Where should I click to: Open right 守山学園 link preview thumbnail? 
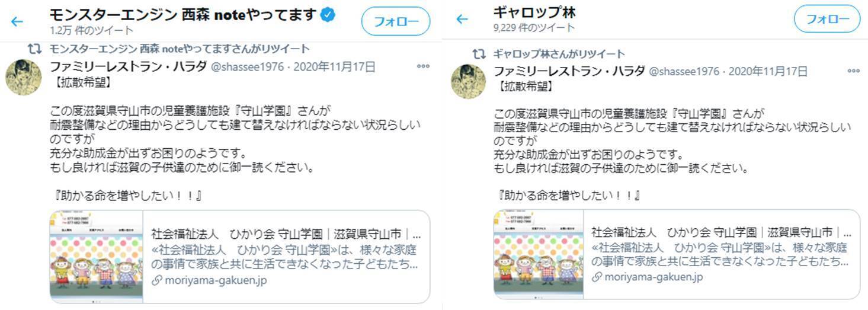[x=538, y=254]
